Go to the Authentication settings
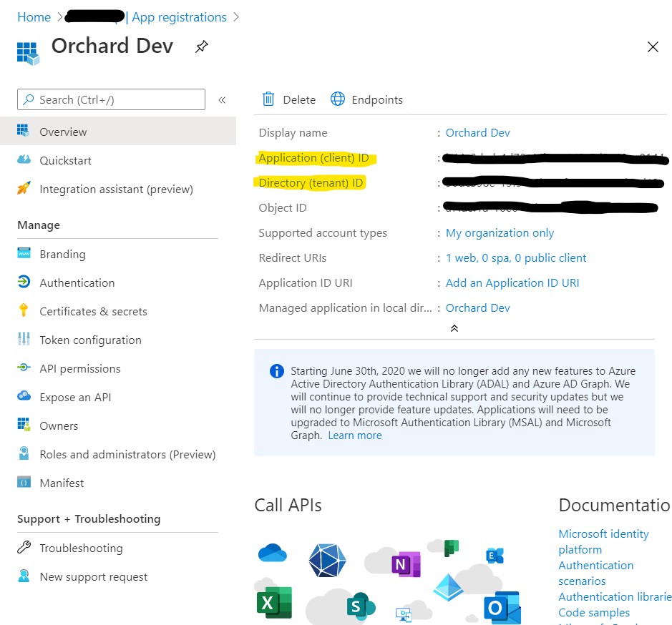The width and height of the screenshot is (672, 625). [77, 282]
